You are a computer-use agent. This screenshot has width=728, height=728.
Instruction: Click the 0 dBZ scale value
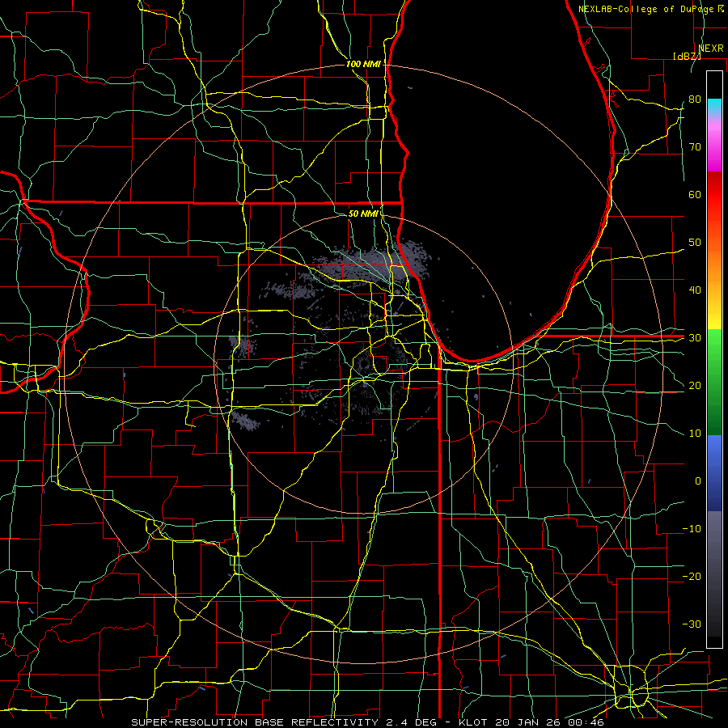tap(698, 481)
